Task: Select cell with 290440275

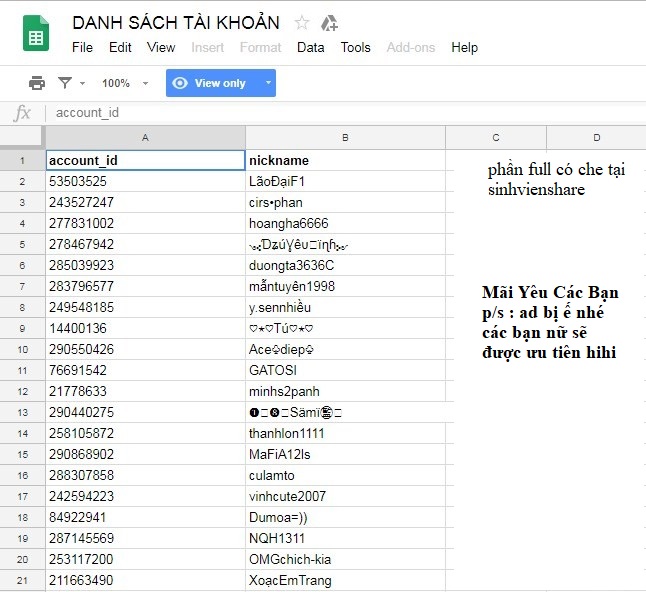Action: (145, 412)
